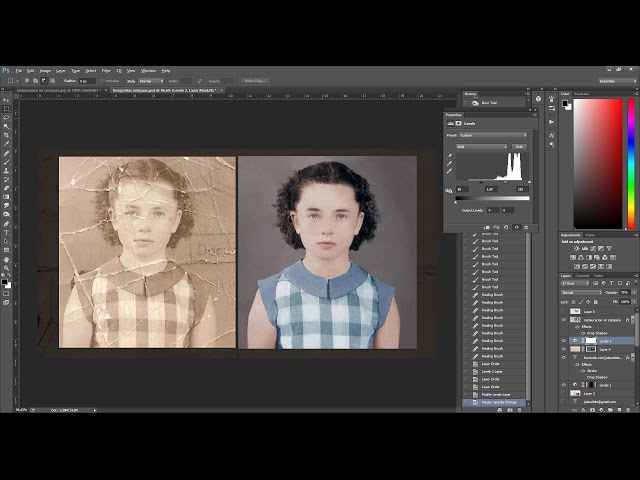Click the Auto button in Levels

520,146
